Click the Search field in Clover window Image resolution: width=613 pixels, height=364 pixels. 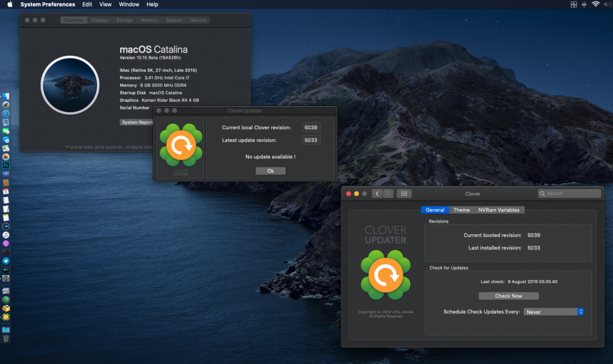click(x=569, y=194)
